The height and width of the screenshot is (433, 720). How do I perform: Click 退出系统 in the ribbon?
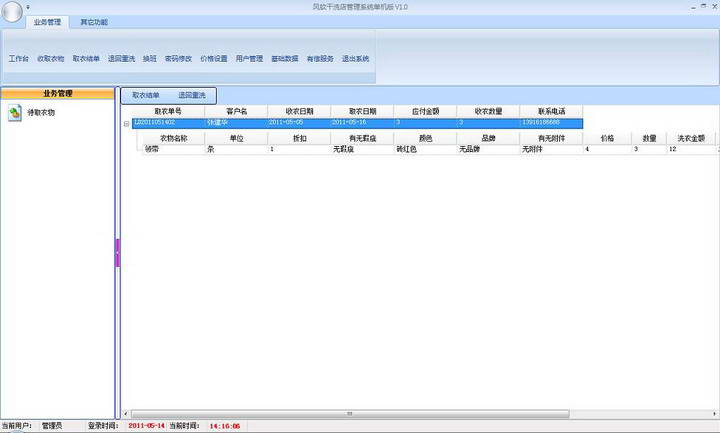(x=355, y=59)
